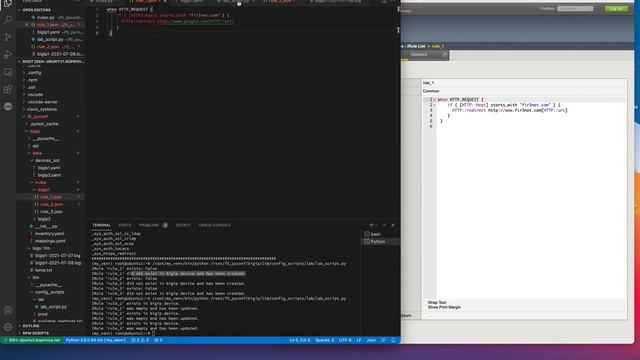Image resolution: width=640 pixels, height=360 pixels.
Task: Close the terminal panel
Action: pos(393,225)
